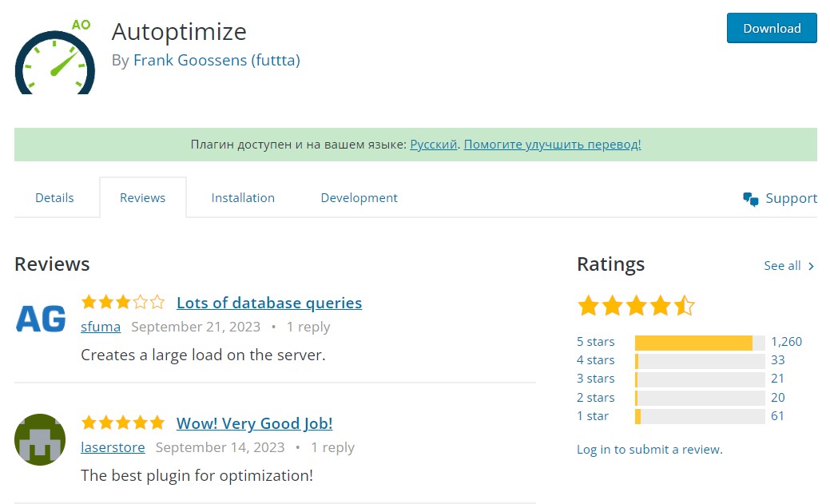
Task: Filter reviews by 1 star
Action: (593, 416)
